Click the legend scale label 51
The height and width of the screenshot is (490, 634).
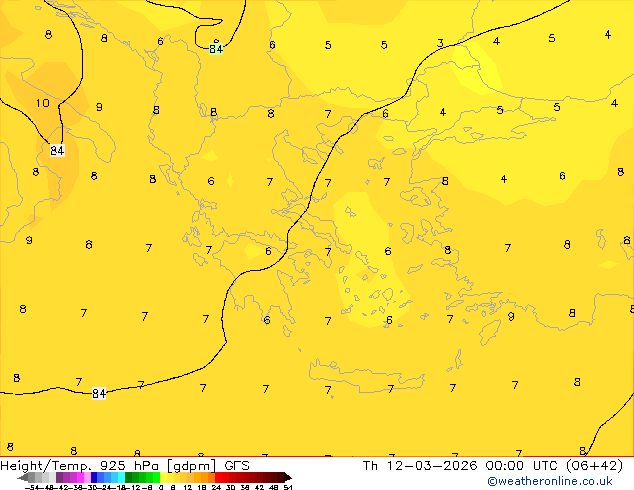(288, 488)
